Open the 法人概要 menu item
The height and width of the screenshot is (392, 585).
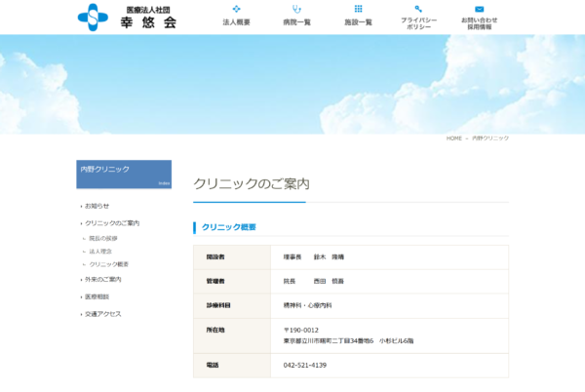pos(236,22)
